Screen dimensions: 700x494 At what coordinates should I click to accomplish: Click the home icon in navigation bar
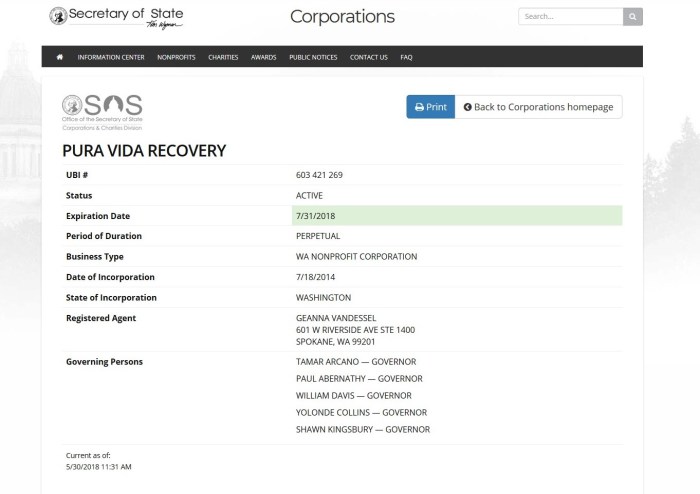tap(60, 57)
